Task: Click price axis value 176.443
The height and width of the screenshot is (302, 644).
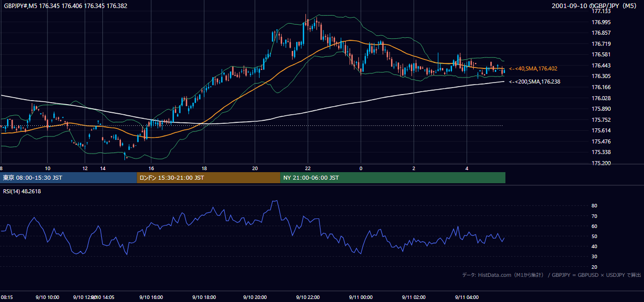Action: [x=602, y=65]
